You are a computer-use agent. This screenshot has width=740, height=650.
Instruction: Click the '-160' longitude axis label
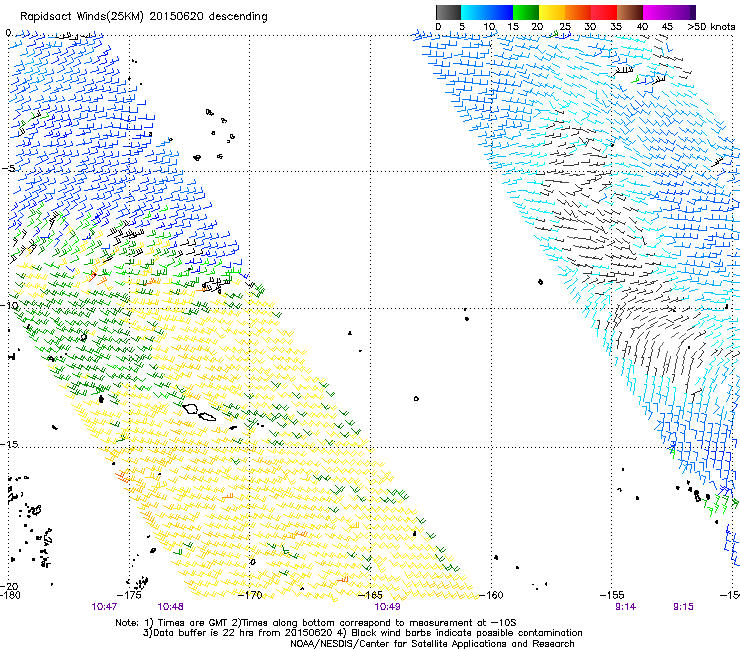(x=491, y=595)
